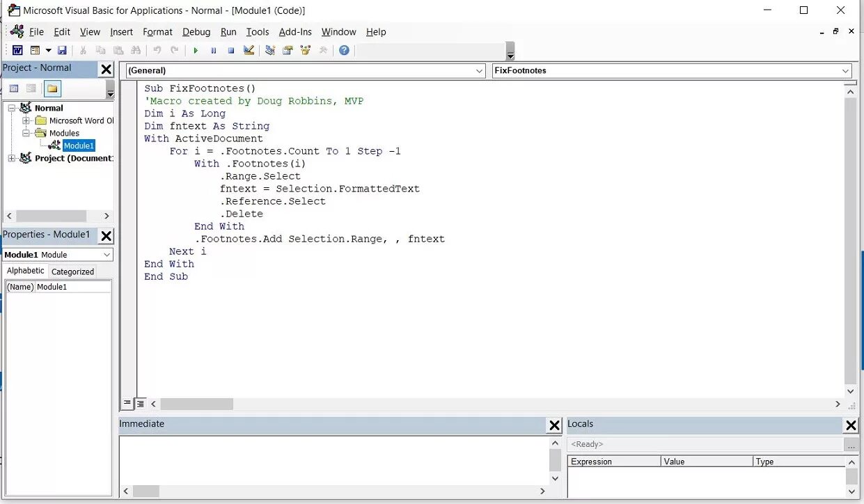The width and height of the screenshot is (864, 504).
Task: Open Find with the binoculars icon
Action: coord(136,50)
